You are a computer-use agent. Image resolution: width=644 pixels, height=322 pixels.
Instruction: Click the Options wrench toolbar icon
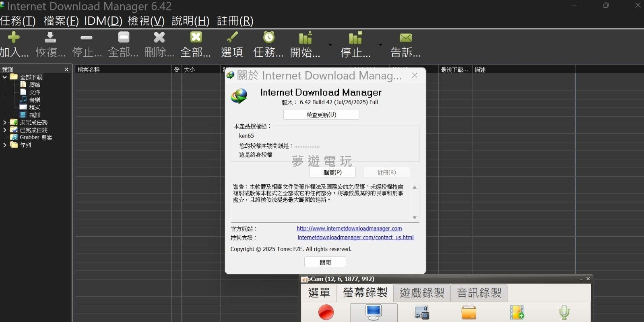pos(232,38)
